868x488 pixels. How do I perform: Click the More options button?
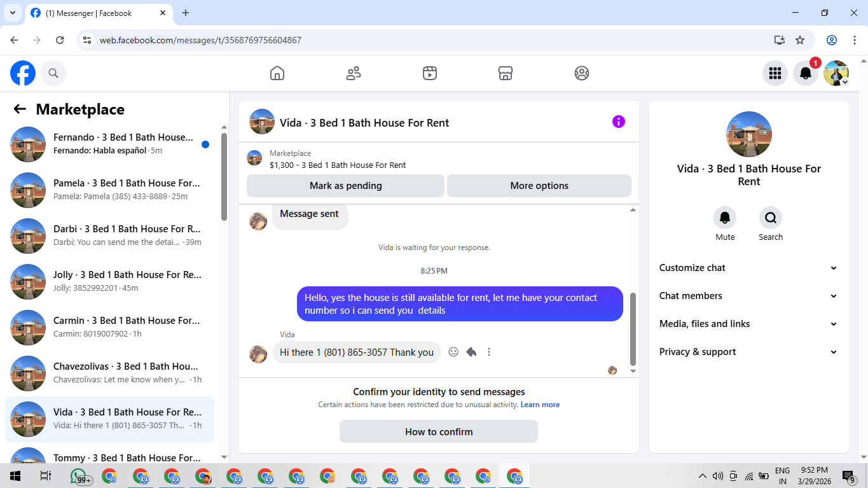(x=539, y=186)
